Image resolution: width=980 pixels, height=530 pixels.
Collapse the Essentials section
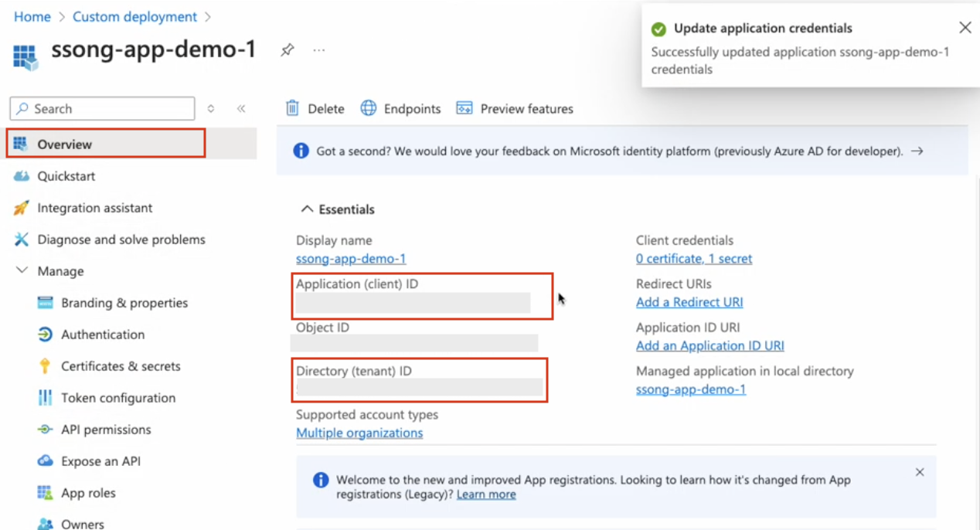[x=307, y=209]
